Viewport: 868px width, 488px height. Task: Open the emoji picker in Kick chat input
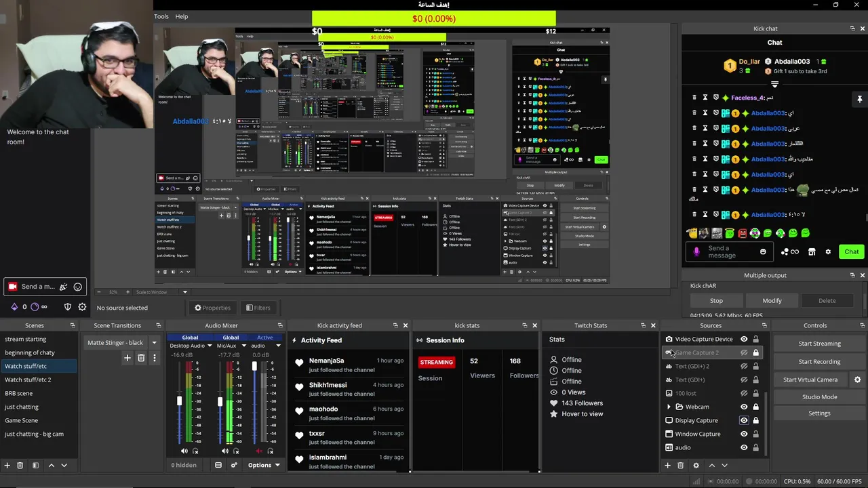tap(763, 251)
